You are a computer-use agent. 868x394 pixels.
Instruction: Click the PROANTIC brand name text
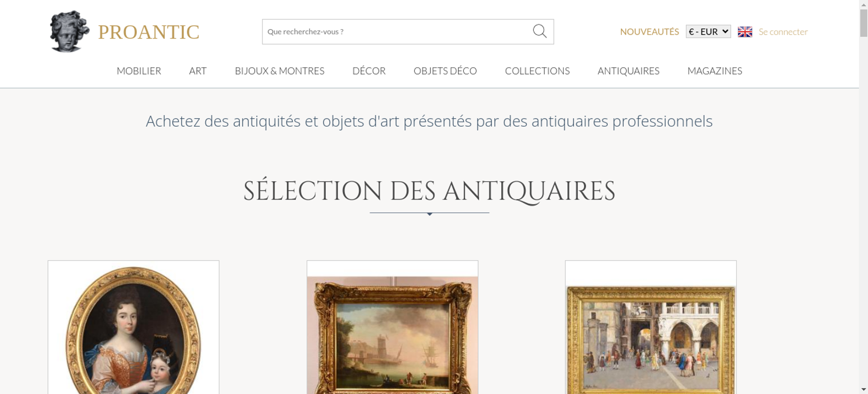[x=148, y=32]
